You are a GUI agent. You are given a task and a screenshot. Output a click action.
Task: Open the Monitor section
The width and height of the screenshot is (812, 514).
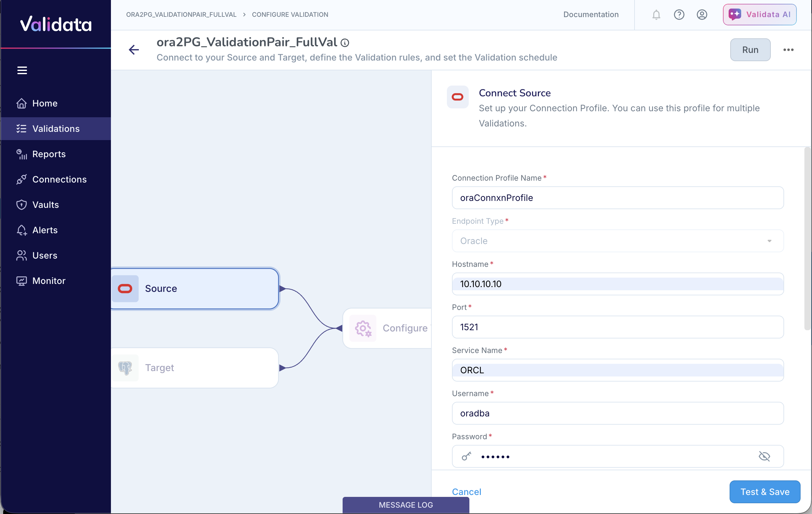pos(48,281)
